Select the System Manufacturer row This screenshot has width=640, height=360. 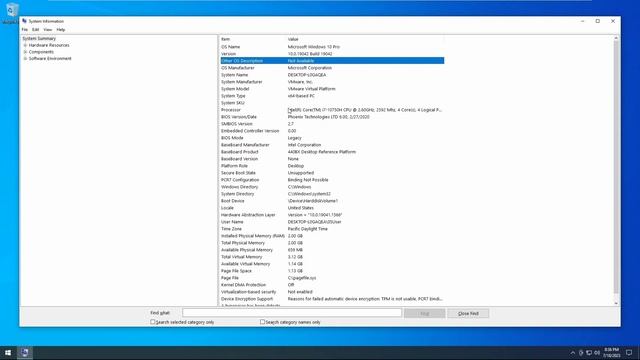coord(332,82)
